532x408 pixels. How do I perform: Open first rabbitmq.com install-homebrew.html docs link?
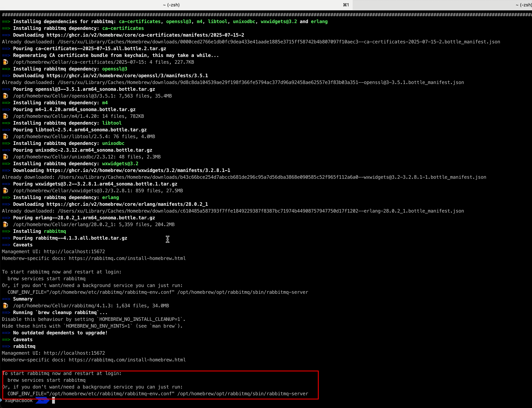click(127, 258)
